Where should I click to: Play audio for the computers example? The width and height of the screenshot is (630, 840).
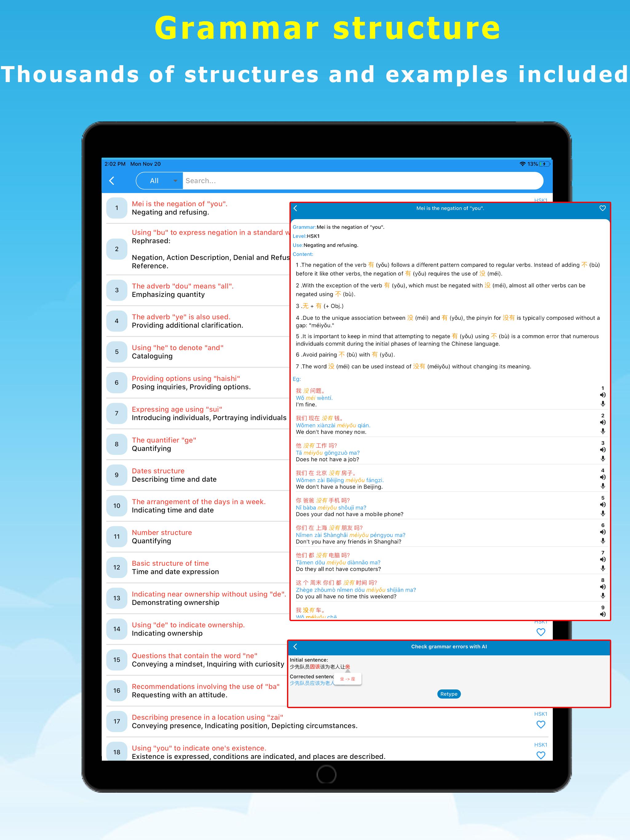603,559
